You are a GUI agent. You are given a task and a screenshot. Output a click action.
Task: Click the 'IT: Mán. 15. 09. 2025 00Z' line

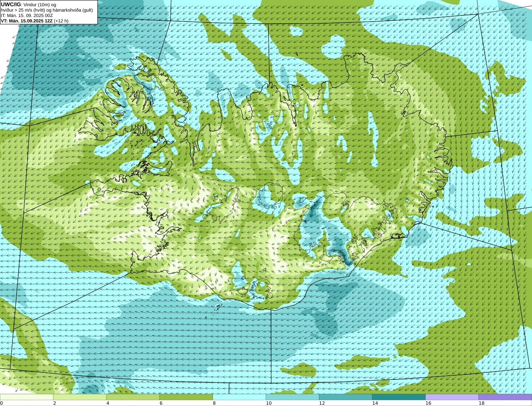[27, 15]
